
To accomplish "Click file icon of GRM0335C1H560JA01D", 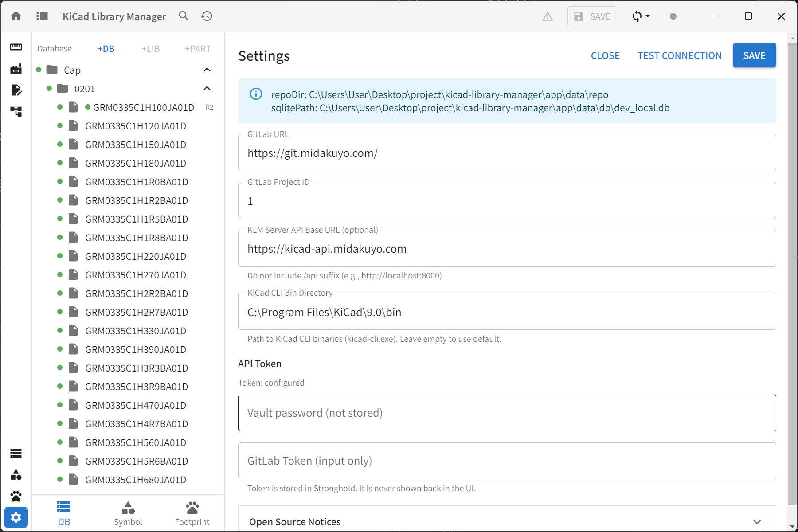I will click(73, 442).
